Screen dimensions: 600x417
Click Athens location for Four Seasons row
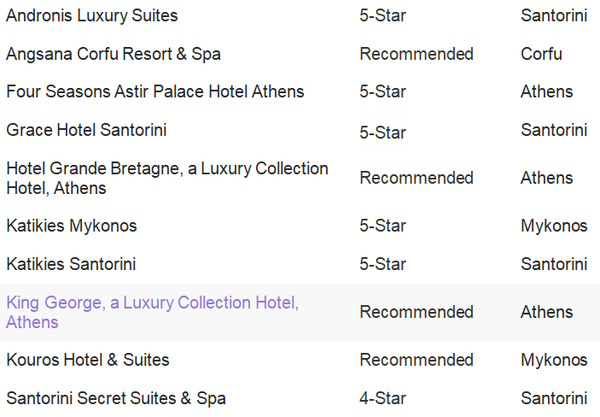coord(547,92)
